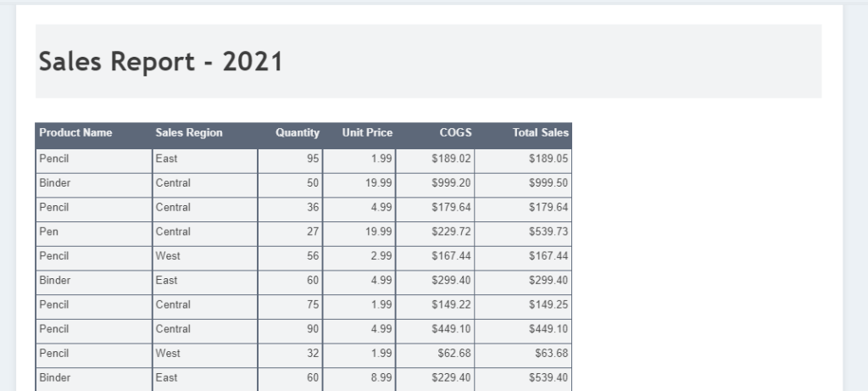The height and width of the screenshot is (391, 868).
Task: Click the $189.05 total sales cell
Action: tap(548, 159)
